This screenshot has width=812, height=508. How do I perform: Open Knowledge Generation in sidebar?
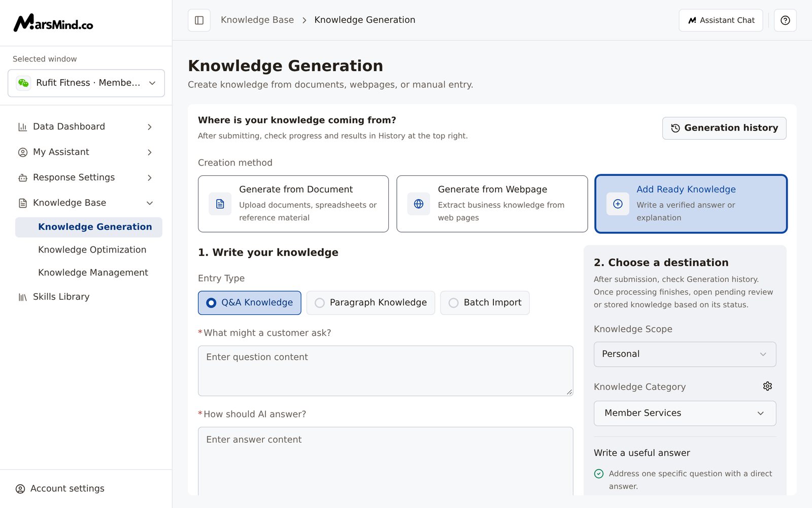click(89, 227)
